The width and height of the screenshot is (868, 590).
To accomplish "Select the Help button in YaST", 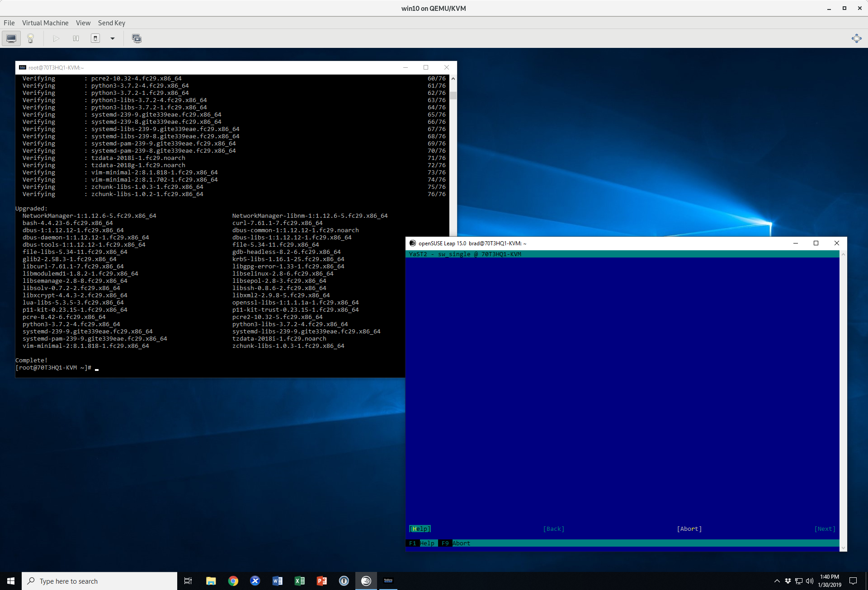I will [x=420, y=529].
